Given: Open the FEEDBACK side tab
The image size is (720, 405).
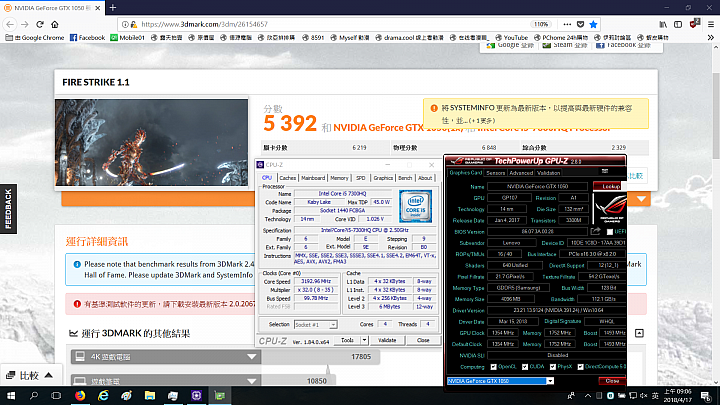Looking at the screenshot, I should tap(8, 209).
